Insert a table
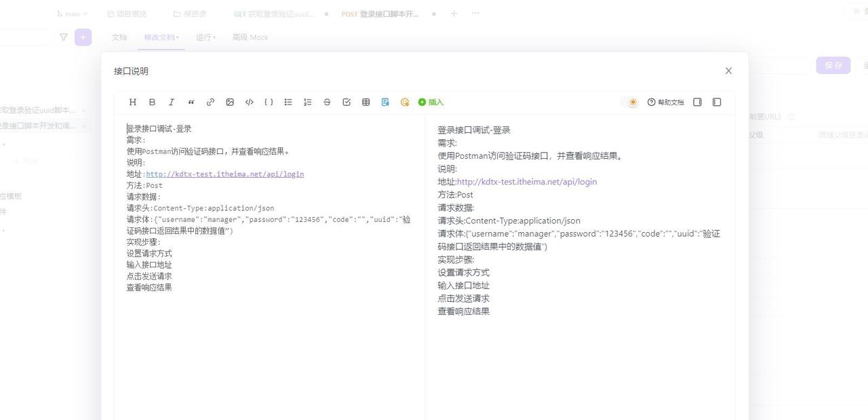The width and height of the screenshot is (868, 420). (366, 102)
